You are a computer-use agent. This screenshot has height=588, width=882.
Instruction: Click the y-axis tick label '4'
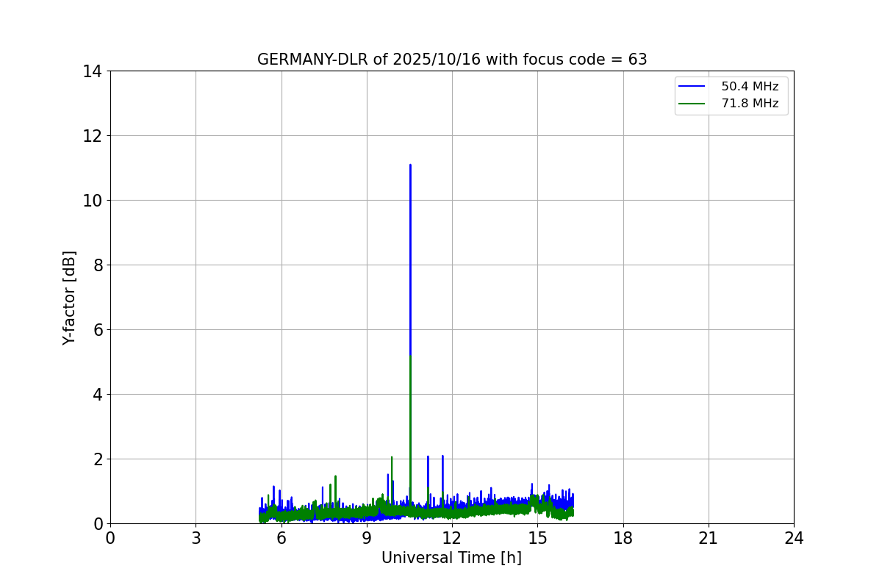click(x=98, y=395)
